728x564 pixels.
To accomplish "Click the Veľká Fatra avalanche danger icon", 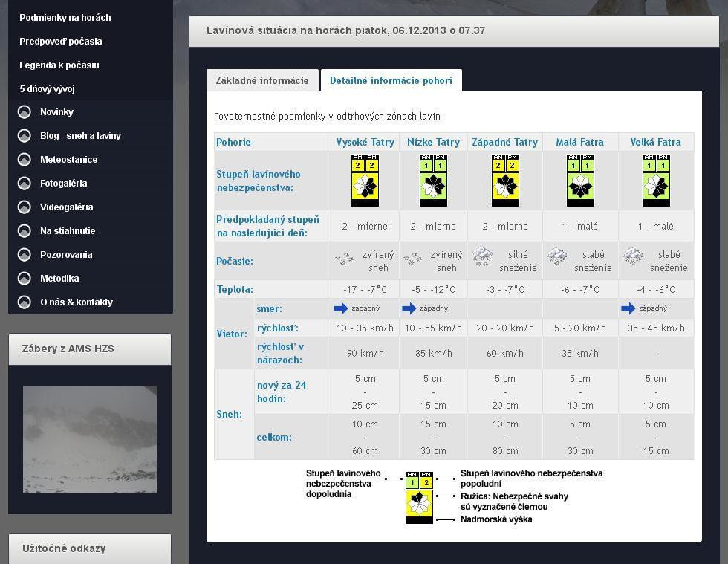I will tap(656, 180).
